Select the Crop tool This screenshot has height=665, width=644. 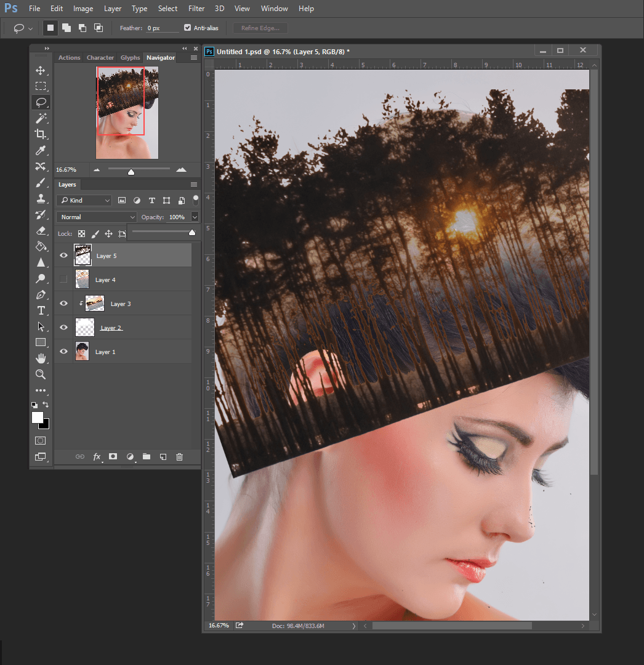[41, 134]
